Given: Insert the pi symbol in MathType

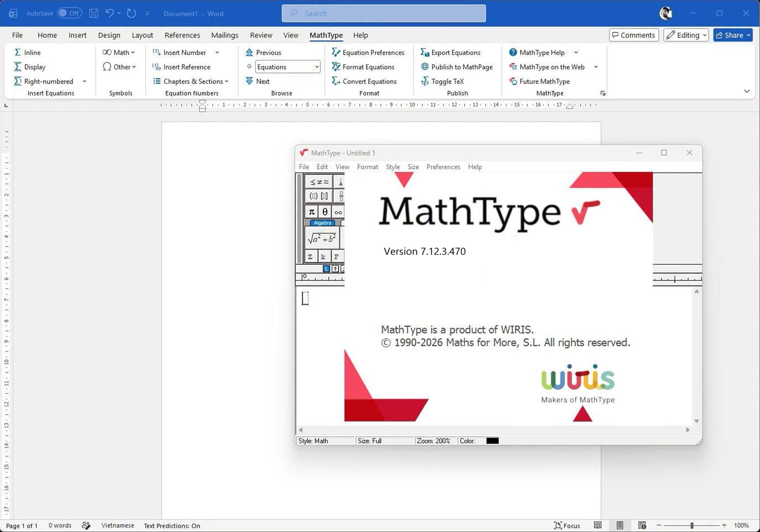Looking at the screenshot, I should (312, 212).
